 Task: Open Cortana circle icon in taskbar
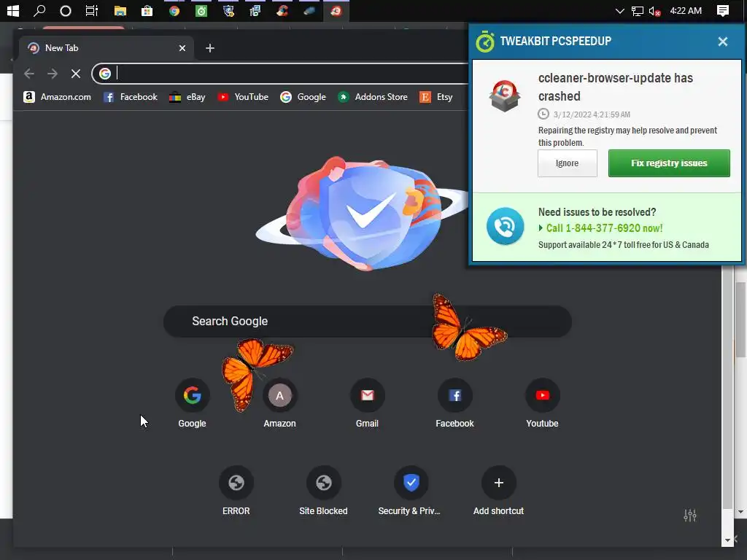(65, 11)
